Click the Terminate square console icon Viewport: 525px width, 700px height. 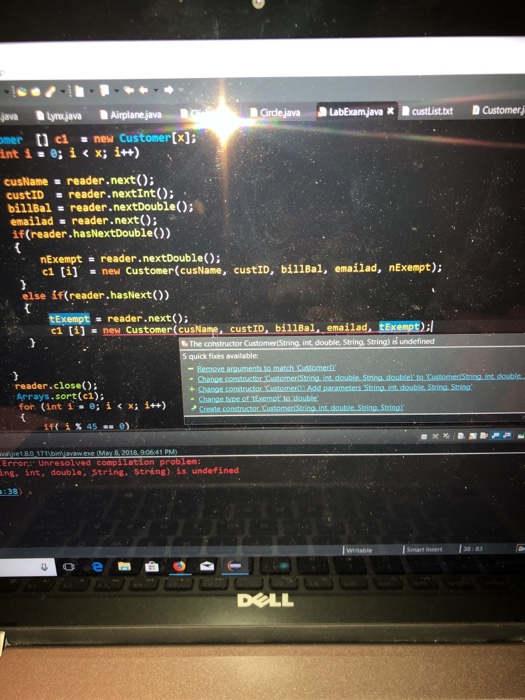coord(424,436)
